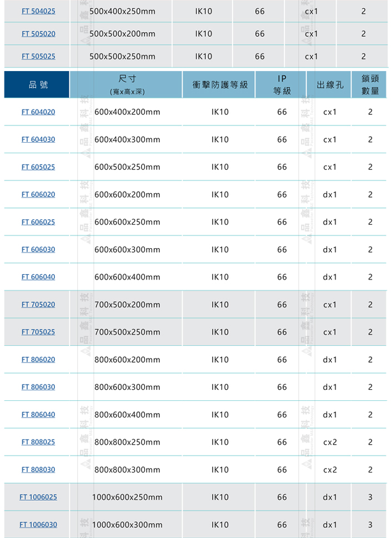Screen dimensions: 392x538
Task: Open the FT 705025 product link
Action: click(x=38, y=332)
